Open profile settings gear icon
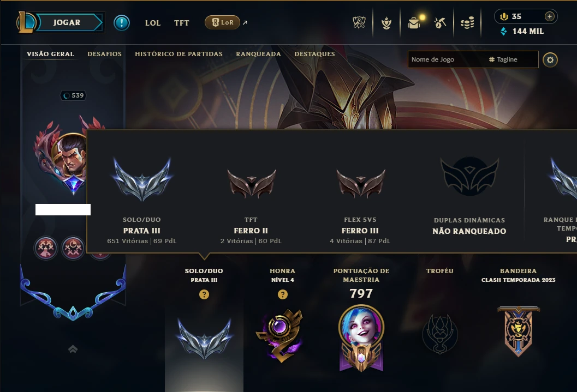 pyautogui.click(x=550, y=59)
